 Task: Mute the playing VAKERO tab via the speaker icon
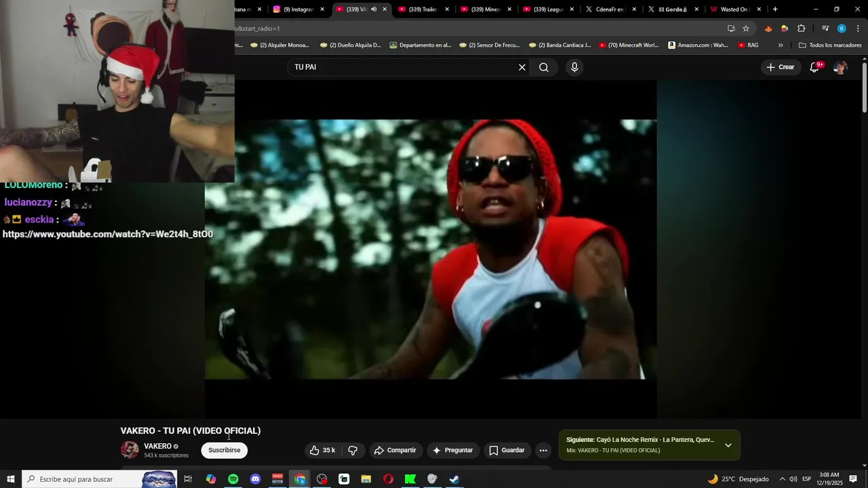pyautogui.click(x=374, y=9)
